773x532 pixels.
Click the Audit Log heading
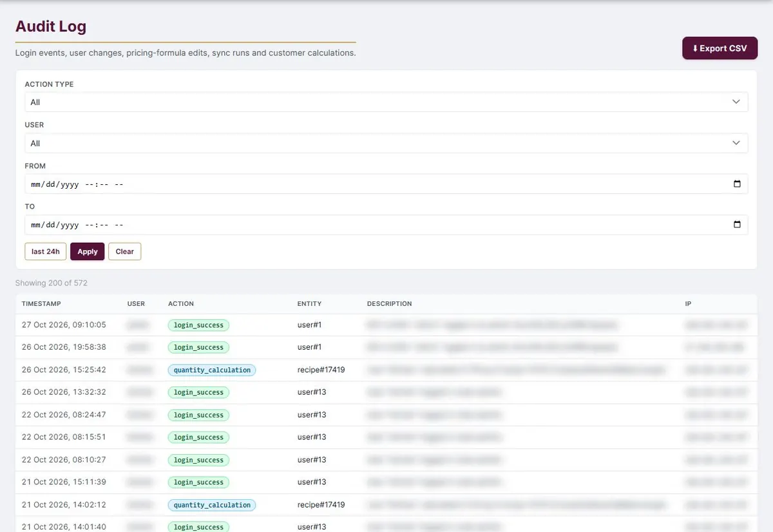pos(51,26)
